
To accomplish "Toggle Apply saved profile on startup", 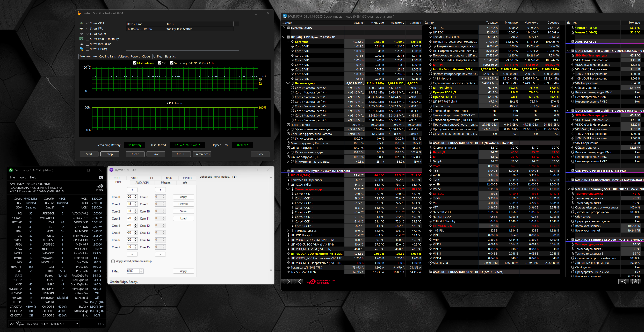I will (x=113, y=261).
